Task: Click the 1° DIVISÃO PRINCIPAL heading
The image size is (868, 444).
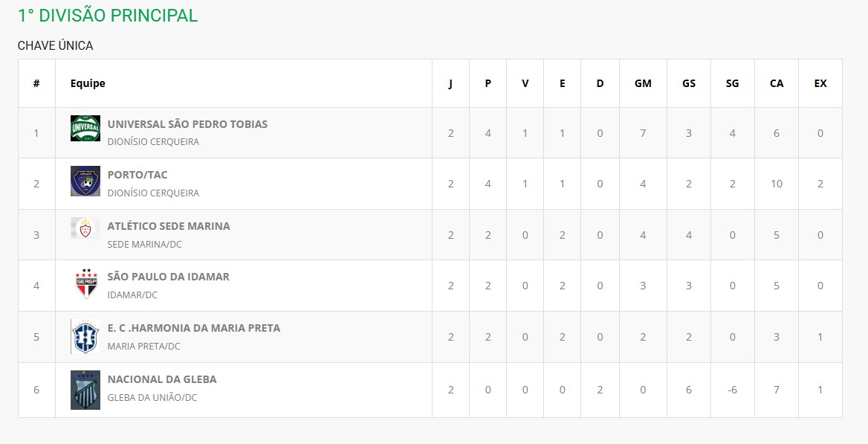Action: point(108,16)
